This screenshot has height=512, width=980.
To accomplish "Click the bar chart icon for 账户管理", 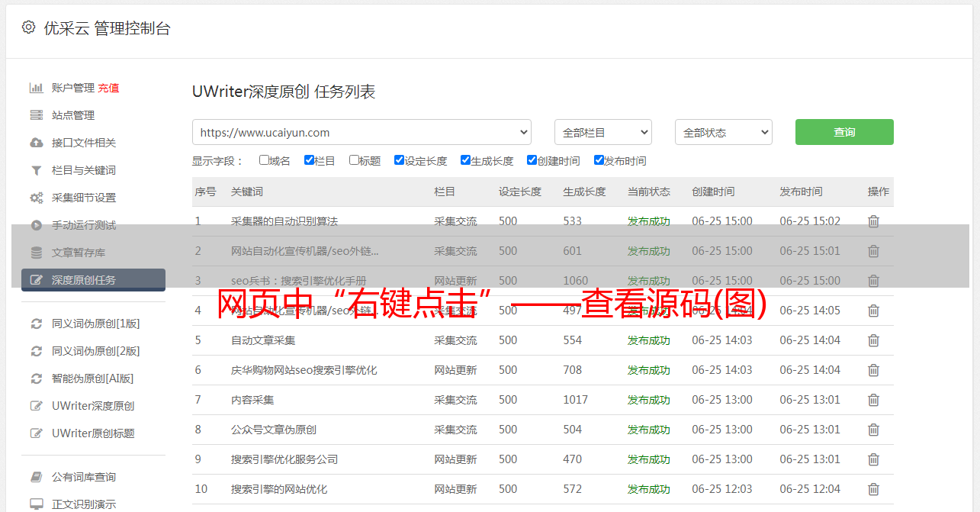I will [36, 88].
